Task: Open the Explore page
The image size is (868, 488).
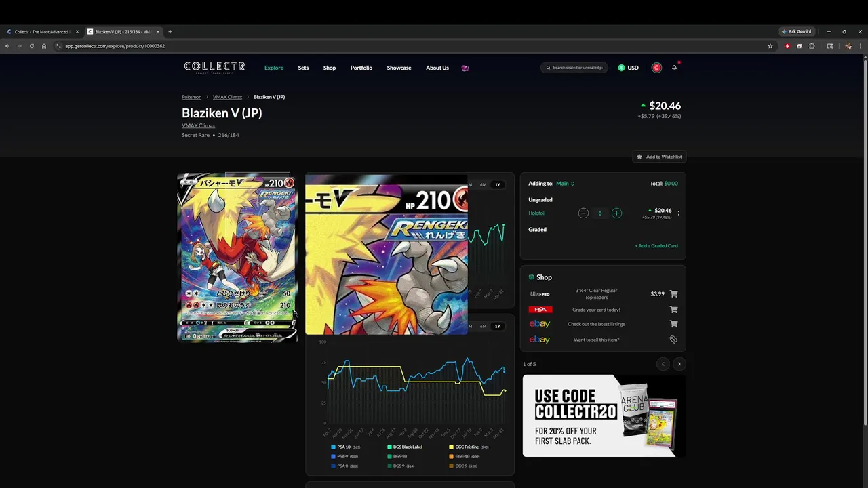Action: [274, 68]
